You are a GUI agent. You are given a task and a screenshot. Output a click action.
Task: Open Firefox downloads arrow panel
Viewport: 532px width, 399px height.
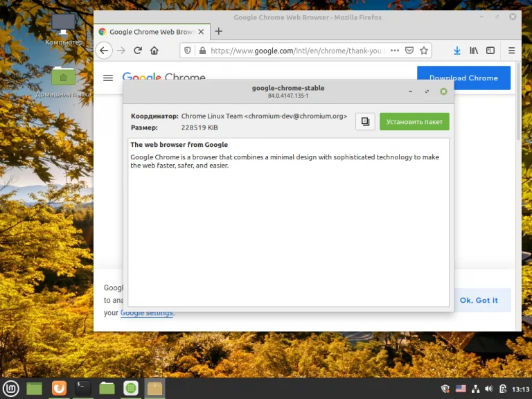pos(457,51)
